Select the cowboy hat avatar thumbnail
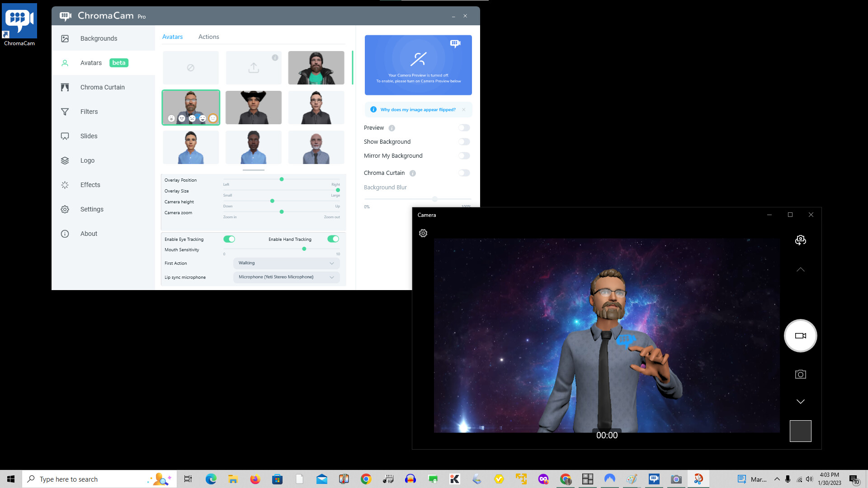Image resolution: width=868 pixels, height=488 pixels. tap(253, 107)
